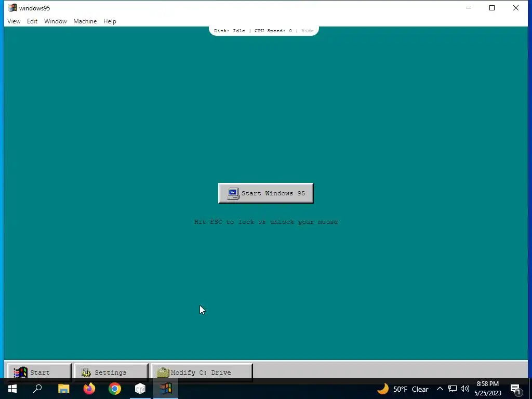Viewport: 532px width, 399px height.
Task: Switch to white box app on taskbar
Action: (140, 389)
